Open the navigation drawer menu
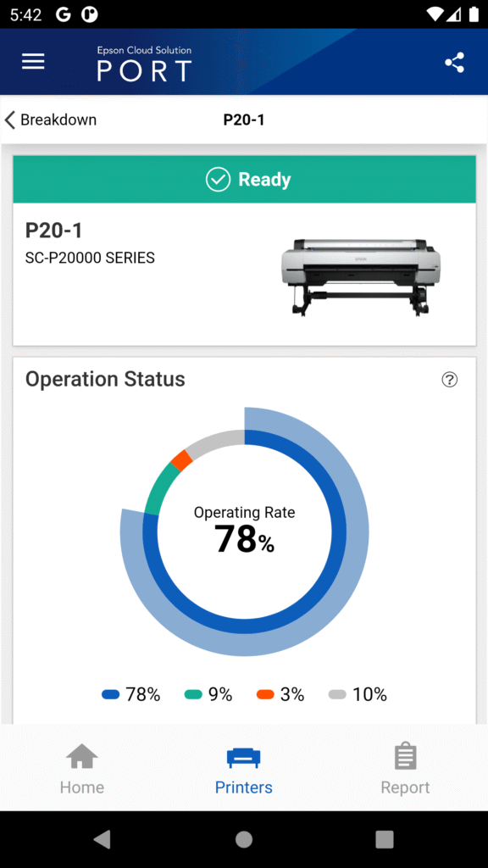 point(33,61)
